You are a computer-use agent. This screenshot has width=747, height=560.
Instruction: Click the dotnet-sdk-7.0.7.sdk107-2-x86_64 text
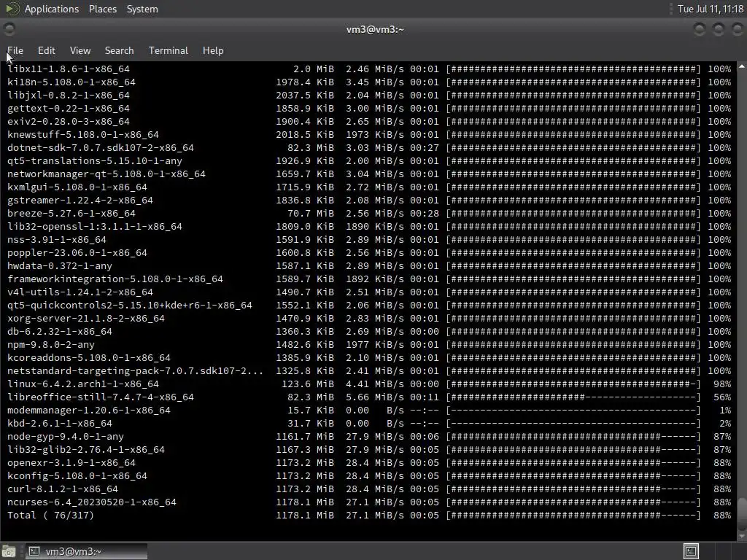[x=101, y=147]
